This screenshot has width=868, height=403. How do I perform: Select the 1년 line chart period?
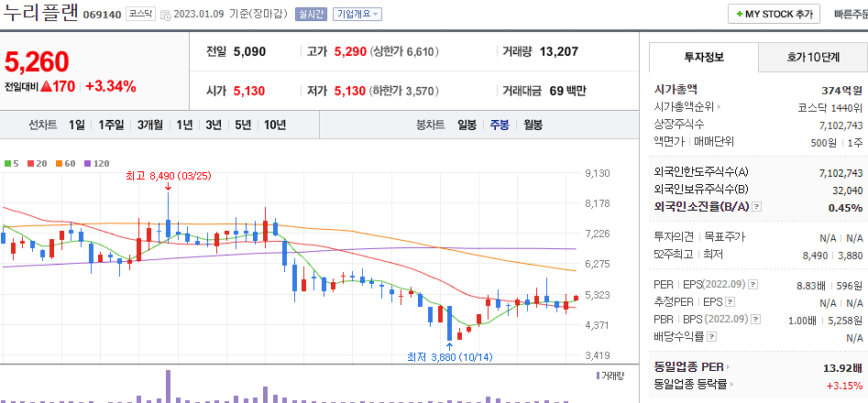pyautogui.click(x=184, y=125)
